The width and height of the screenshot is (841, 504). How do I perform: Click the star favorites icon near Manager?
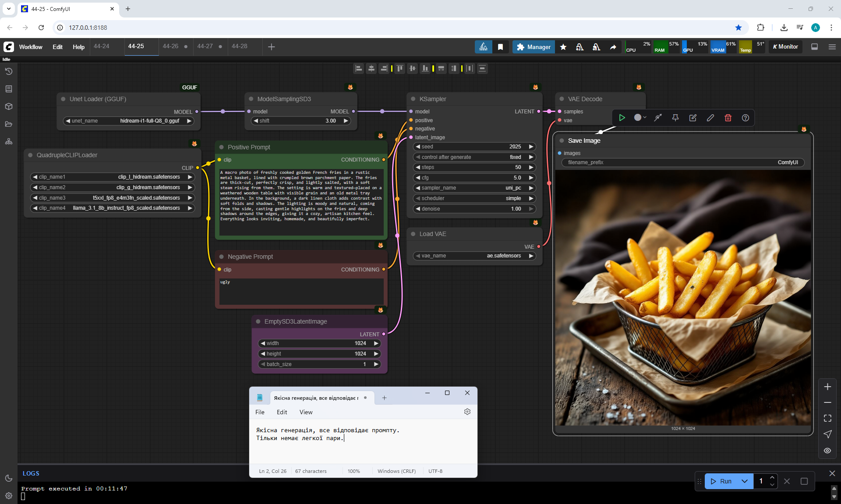(563, 47)
